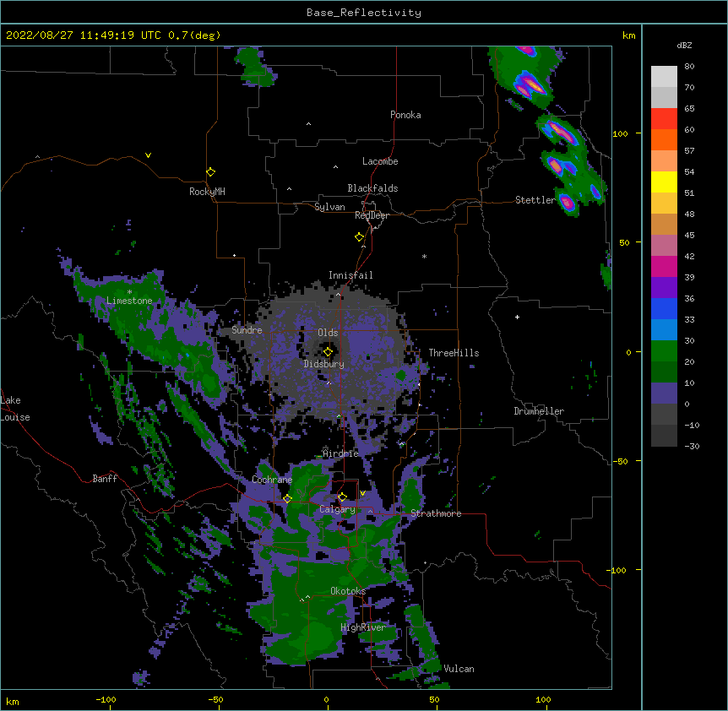This screenshot has width=728, height=711.
Task: Select the yellow diamond marker below RedDeer
Action: coord(359,236)
